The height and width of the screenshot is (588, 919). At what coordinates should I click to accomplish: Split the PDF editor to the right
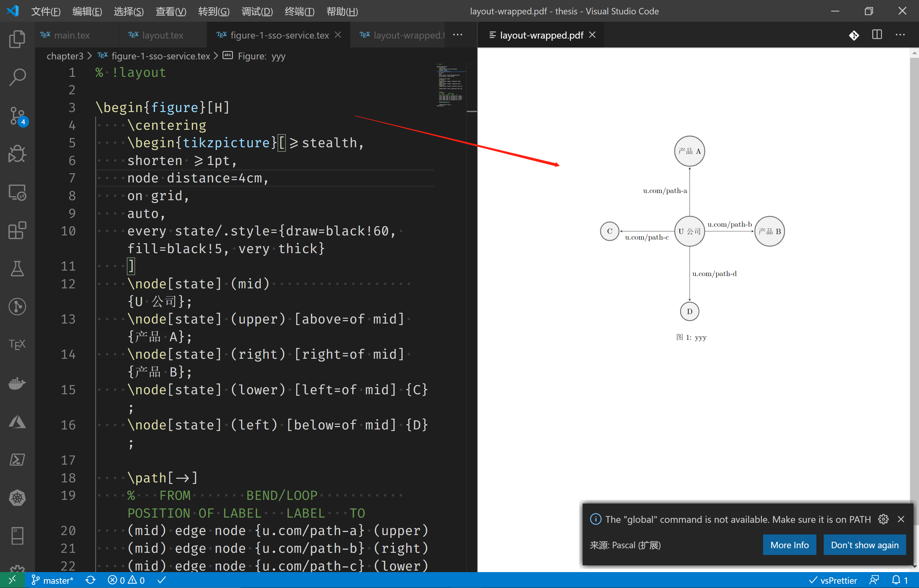pyautogui.click(x=877, y=35)
